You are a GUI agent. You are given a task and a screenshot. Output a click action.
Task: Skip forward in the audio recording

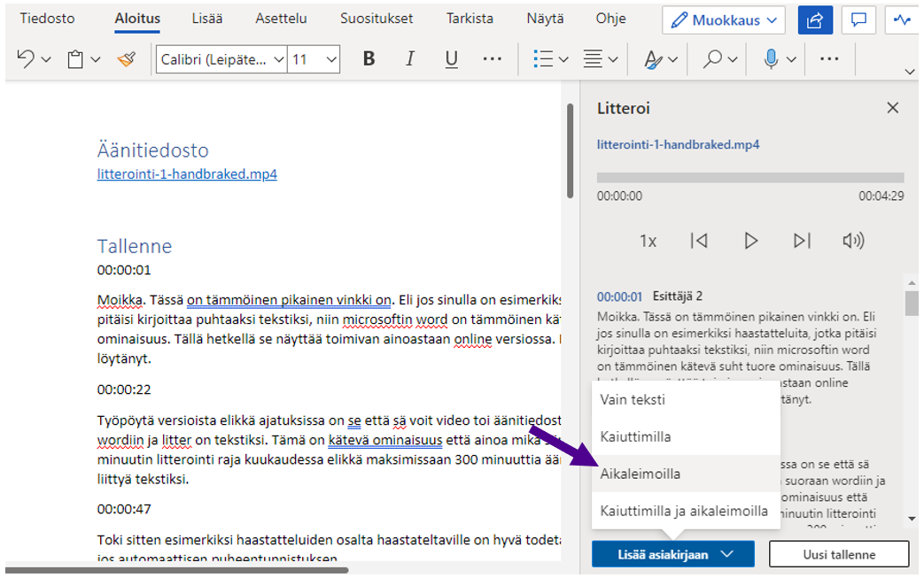coord(802,241)
